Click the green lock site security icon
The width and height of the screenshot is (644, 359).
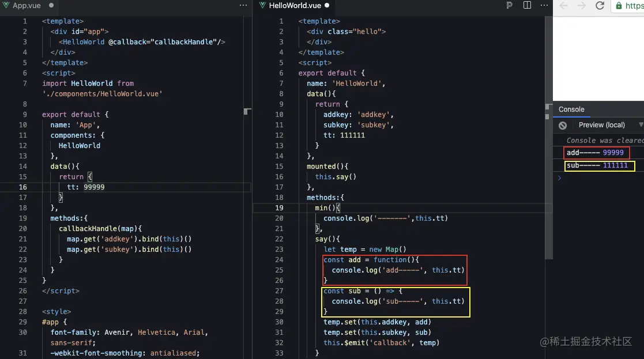tap(619, 6)
